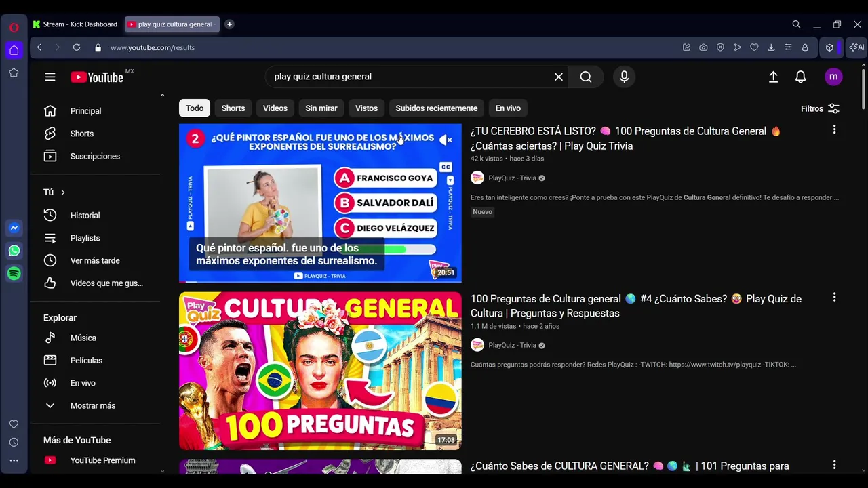The image size is (868, 488).
Task: Open the purple 'm' account avatar
Action: point(833,77)
